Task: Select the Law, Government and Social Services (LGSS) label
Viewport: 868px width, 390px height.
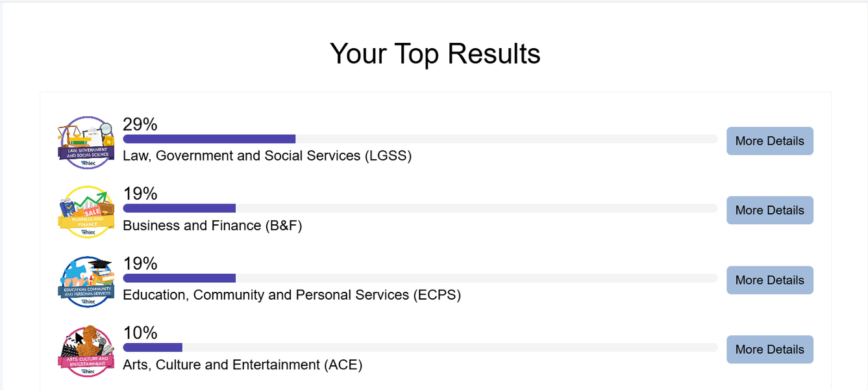Action: click(x=267, y=156)
